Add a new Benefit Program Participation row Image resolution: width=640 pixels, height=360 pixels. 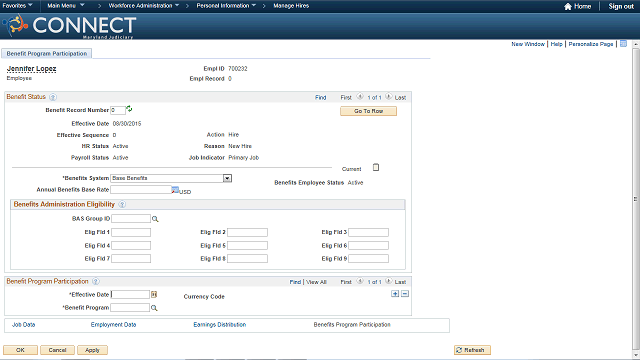(x=395, y=294)
